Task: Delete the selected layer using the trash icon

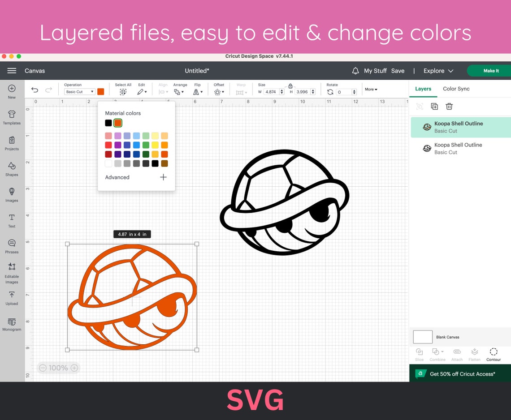Action: (449, 106)
